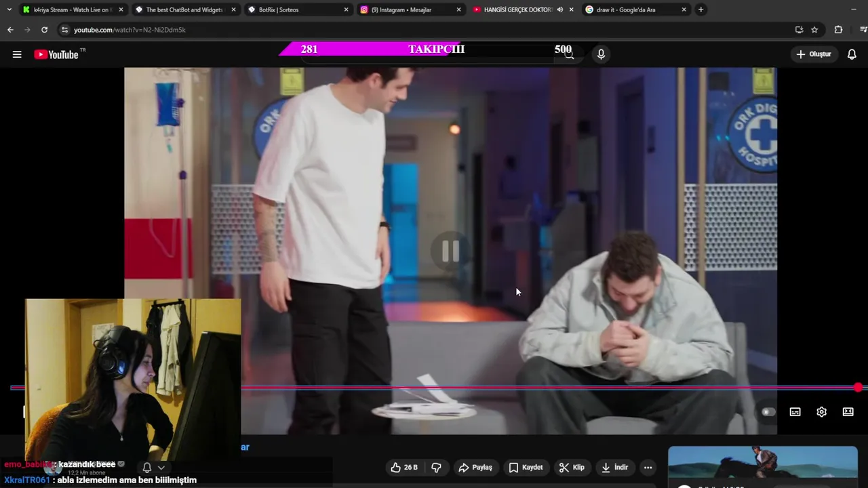Go forward in browser history
The height and width of the screenshot is (488, 868).
tap(27, 30)
